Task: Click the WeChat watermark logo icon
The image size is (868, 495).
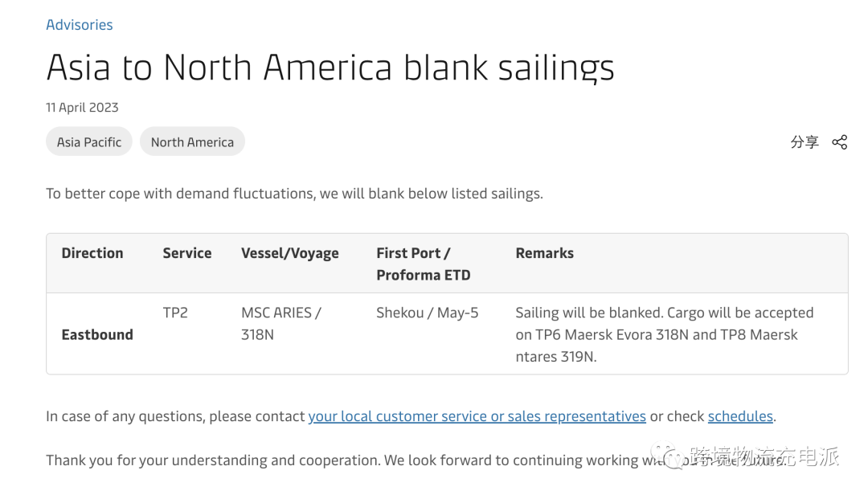Action: click(668, 456)
